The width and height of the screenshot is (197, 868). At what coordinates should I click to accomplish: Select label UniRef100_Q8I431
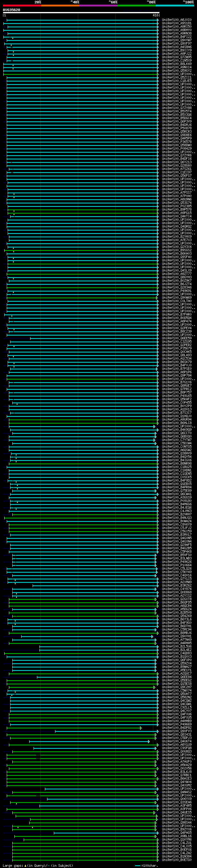(x=176, y=735)
